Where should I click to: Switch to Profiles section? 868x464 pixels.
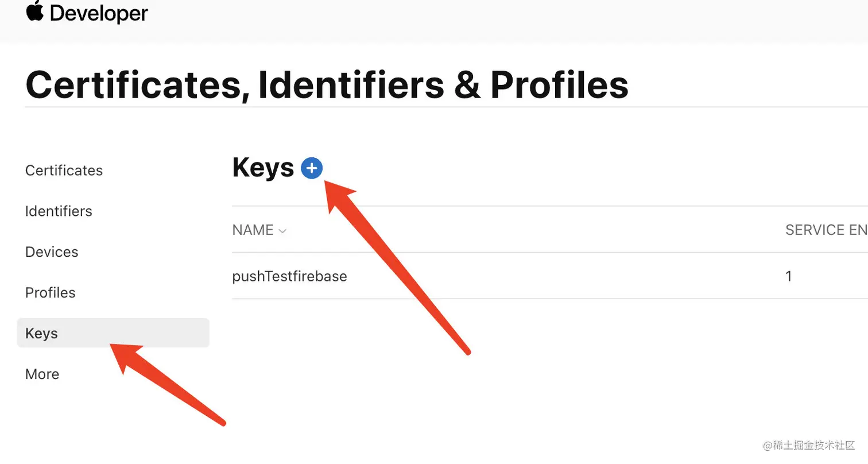tap(51, 293)
